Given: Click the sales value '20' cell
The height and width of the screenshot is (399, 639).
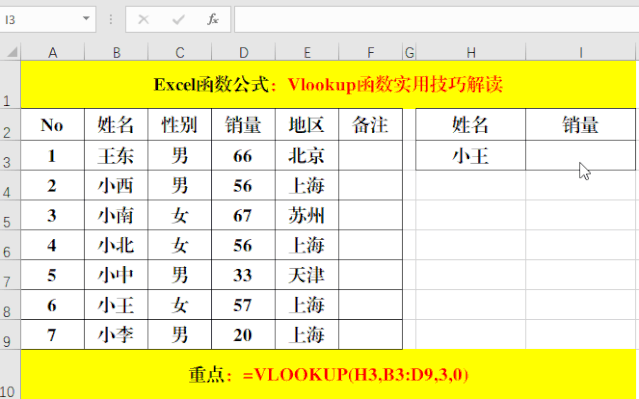Looking at the screenshot, I should (x=243, y=334).
